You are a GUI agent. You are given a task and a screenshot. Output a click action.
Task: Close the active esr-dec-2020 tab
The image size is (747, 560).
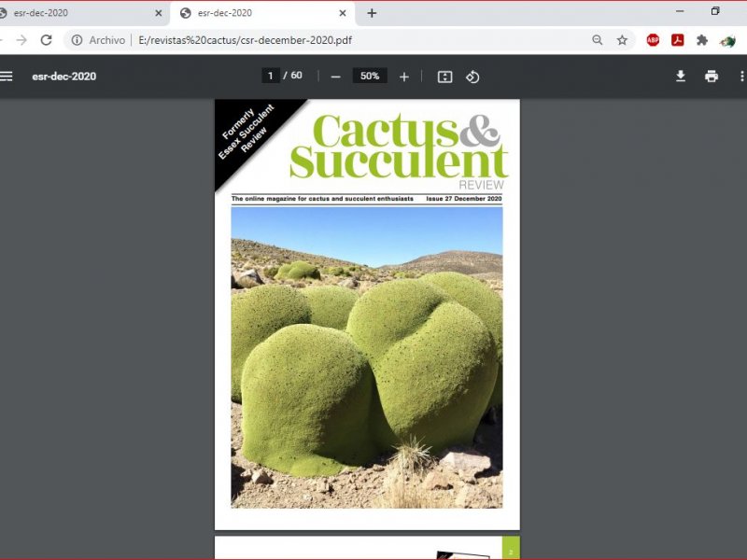coord(343,13)
